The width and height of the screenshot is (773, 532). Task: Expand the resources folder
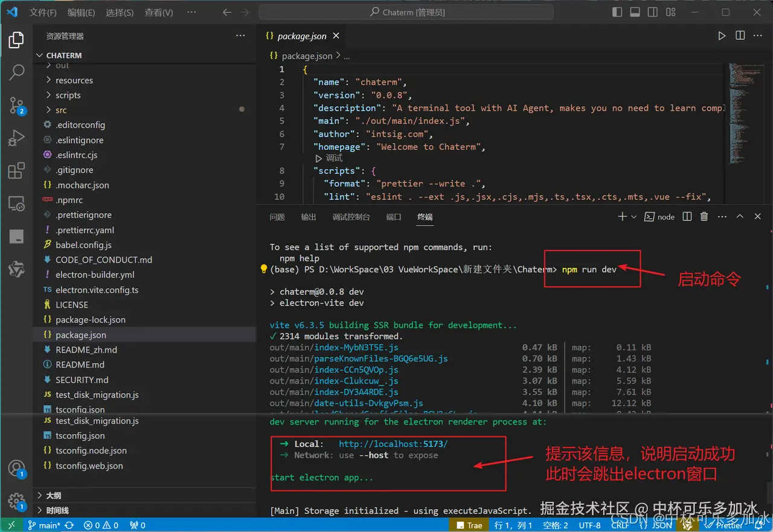coord(74,80)
